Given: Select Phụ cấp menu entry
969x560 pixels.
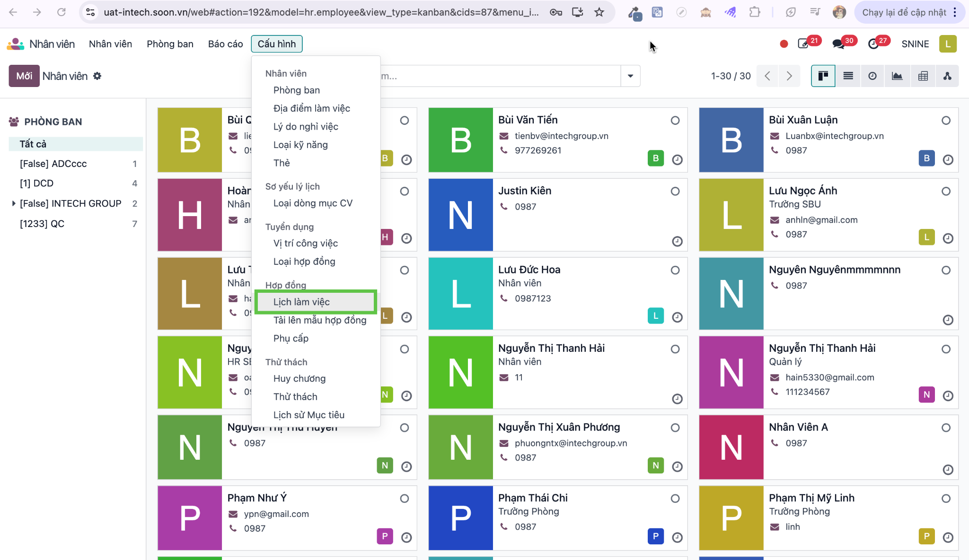Looking at the screenshot, I should 291,339.
